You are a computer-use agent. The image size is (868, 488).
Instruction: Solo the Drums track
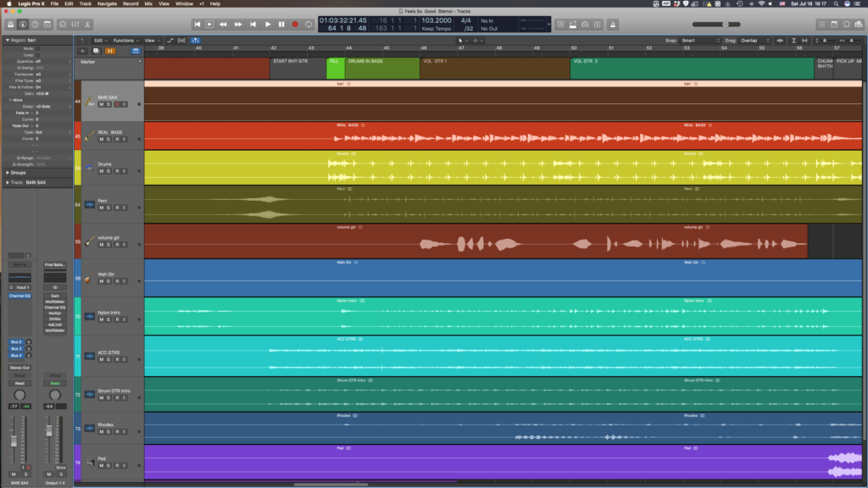(x=108, y=171)
